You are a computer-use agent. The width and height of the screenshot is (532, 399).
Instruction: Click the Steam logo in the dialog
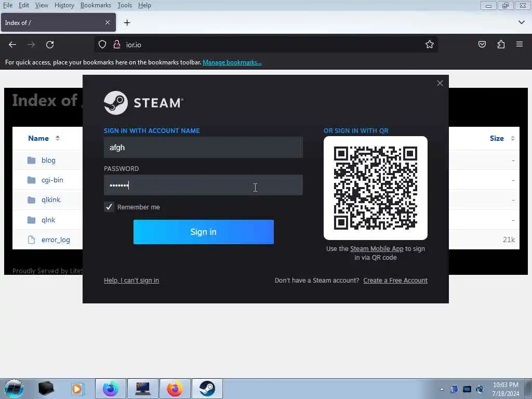click(x=143, y=103)
